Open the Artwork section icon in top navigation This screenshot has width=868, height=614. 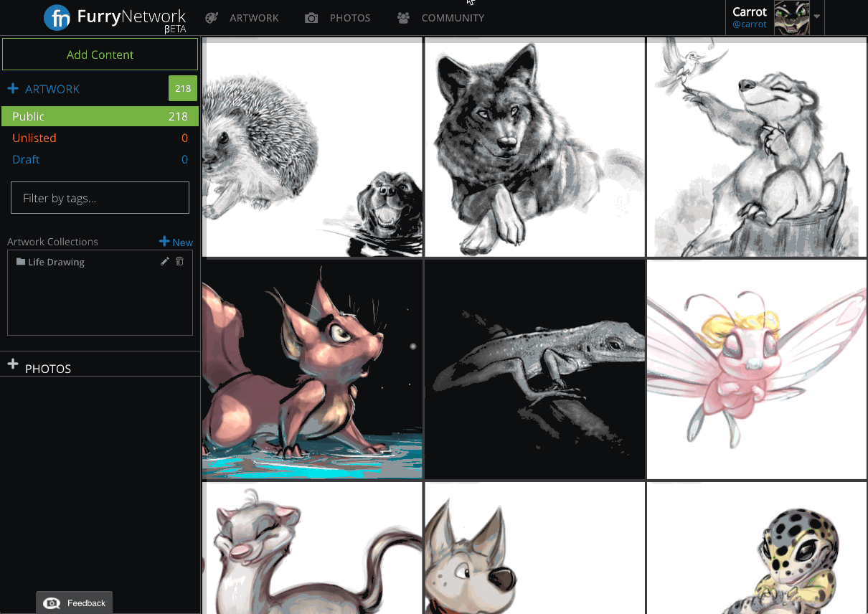click(212, 17)
